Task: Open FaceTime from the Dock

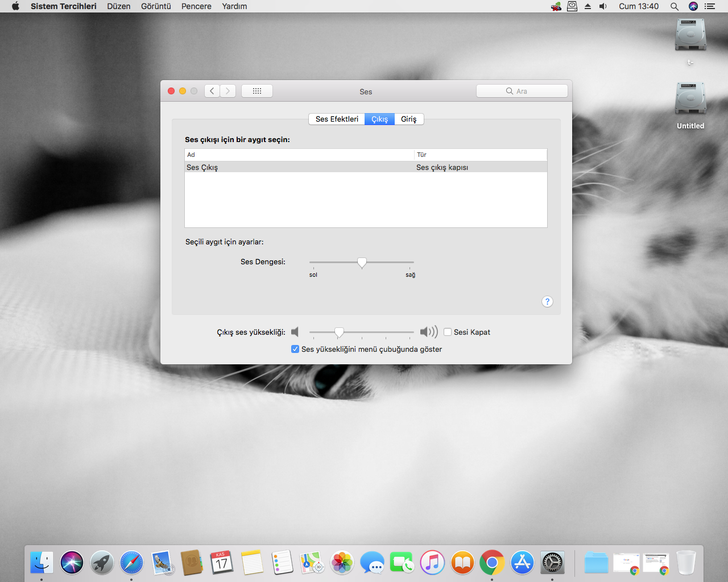Action: click(x=402, y=563)
